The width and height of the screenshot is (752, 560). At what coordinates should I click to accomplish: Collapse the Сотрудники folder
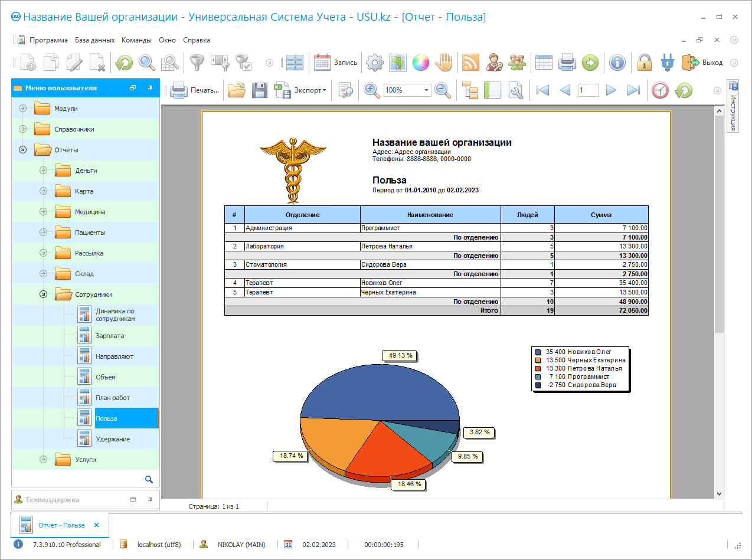[43, 294]
